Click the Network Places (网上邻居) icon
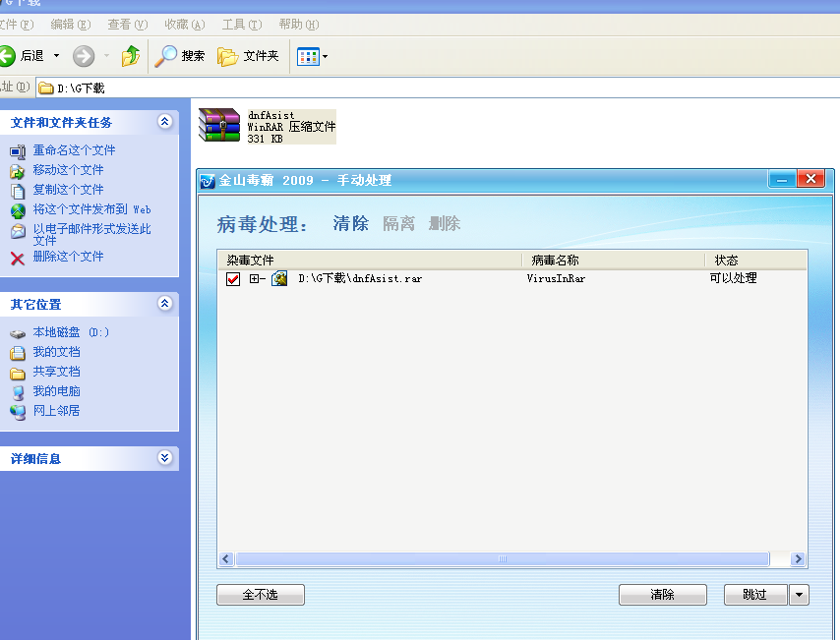The width and height of the screenshot is (840, 640). (18, 412)
